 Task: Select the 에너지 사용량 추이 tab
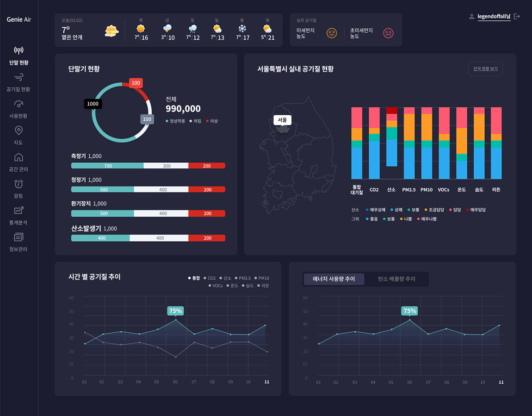tap(334, 279)
